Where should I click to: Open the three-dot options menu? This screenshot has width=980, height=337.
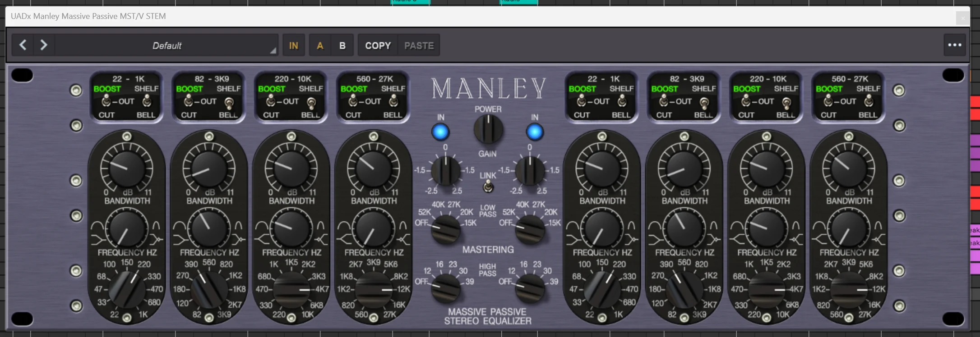click(x=954, y=45)
